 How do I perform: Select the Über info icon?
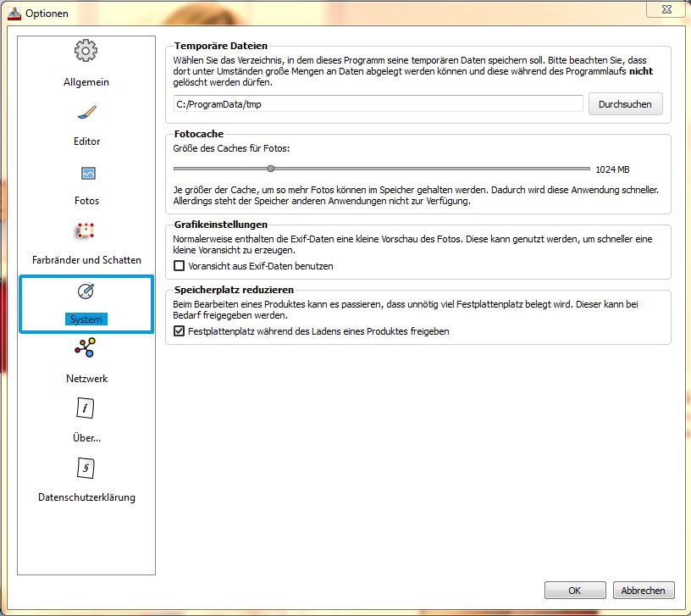coord(86,408)
